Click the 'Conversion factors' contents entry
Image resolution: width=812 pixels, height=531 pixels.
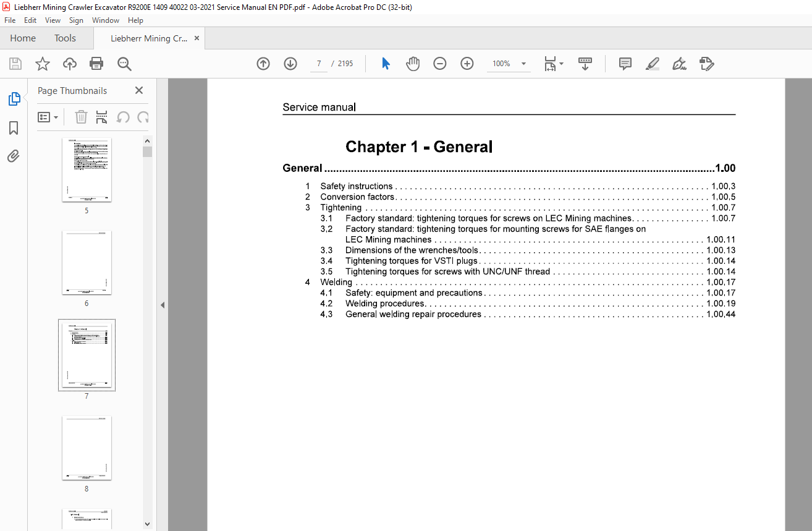tap(357, 197)
